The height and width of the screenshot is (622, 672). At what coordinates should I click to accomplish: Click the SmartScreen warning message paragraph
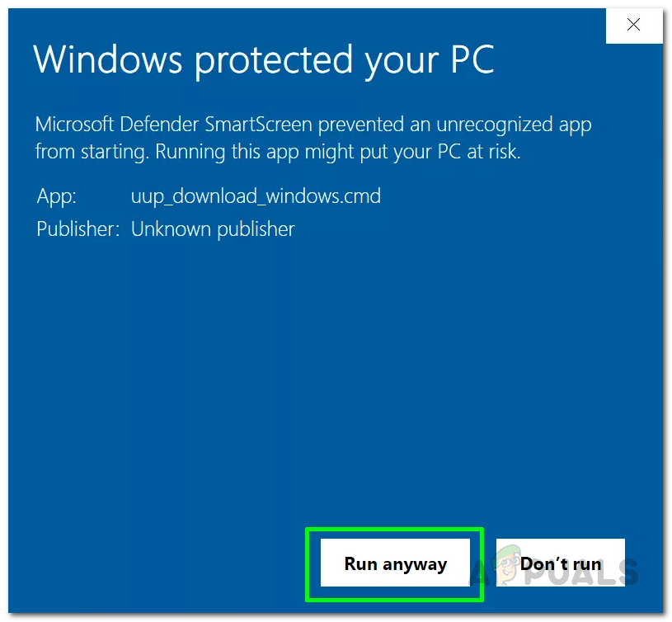pos(313,138)
